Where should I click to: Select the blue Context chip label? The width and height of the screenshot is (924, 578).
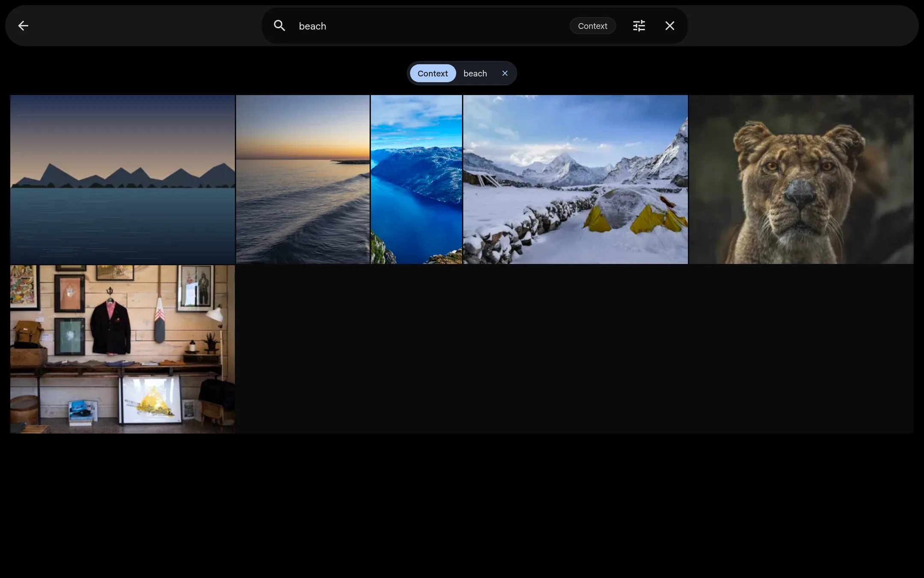433,73
